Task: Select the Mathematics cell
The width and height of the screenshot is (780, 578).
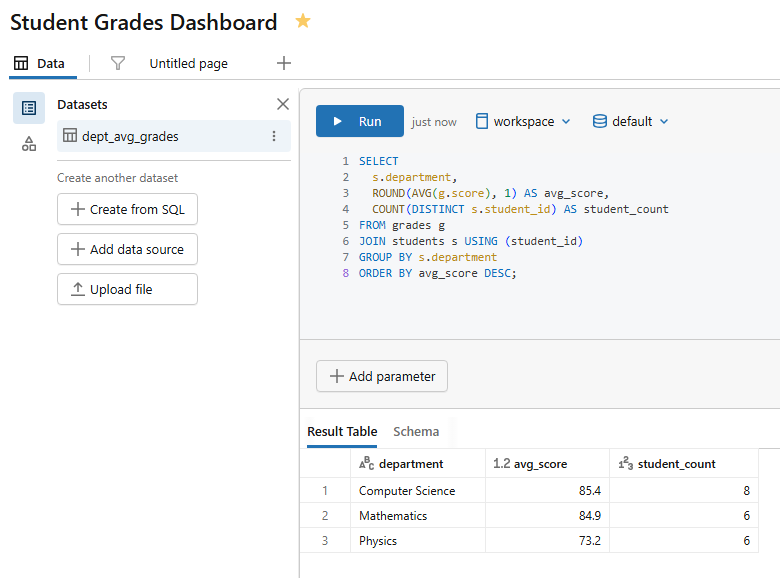Action: tap(417, 515)
